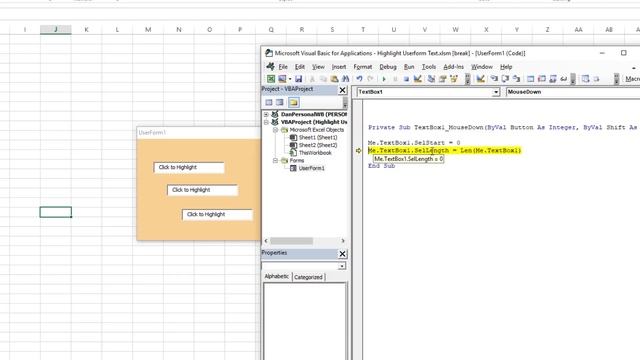Image resolution: width=640 pixels, height=360 pixels.
Task: Click the Insert UserForm toolbar icon
Action: point(282,79)
